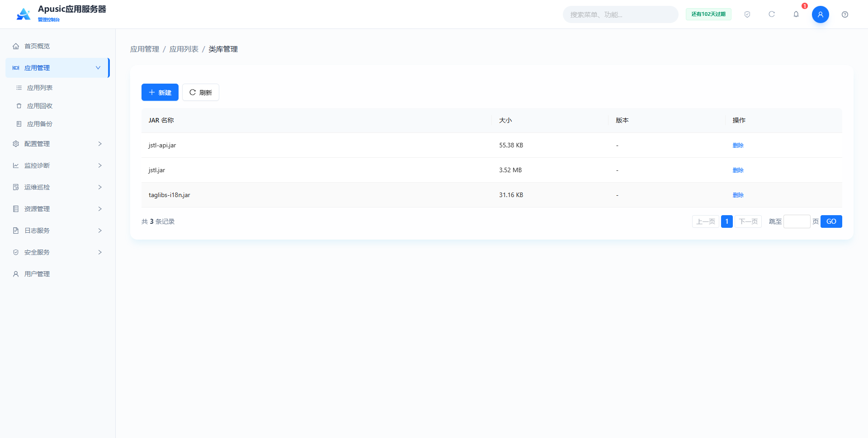Delete the jstl.jar row
Viewport: 868px width, 438px height.
tap(738, 170)
